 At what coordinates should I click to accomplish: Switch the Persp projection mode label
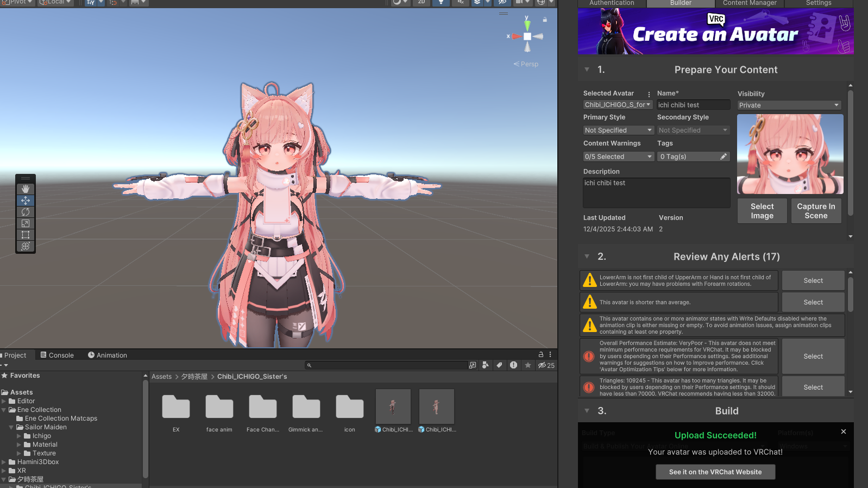coord(526,64)
